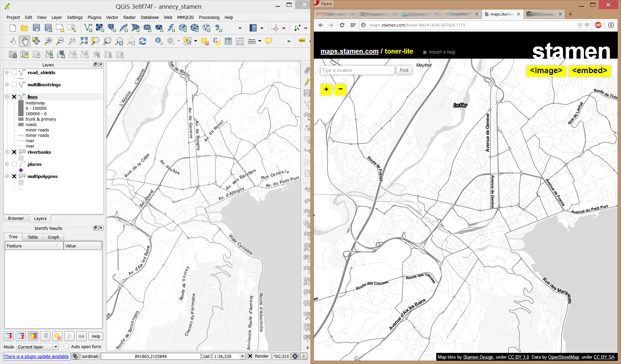Open the attribute table icon

(228, 41)
